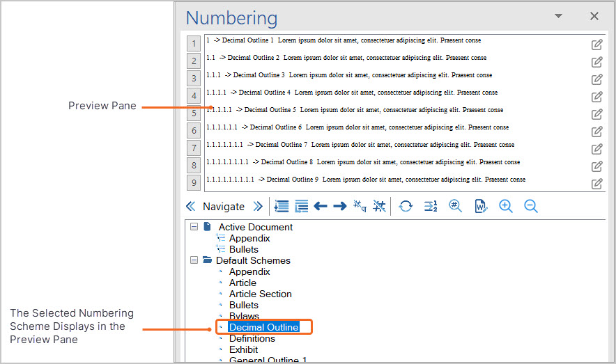
Task: Select Bullets under Active Document
Action: (x=244, y=249)
